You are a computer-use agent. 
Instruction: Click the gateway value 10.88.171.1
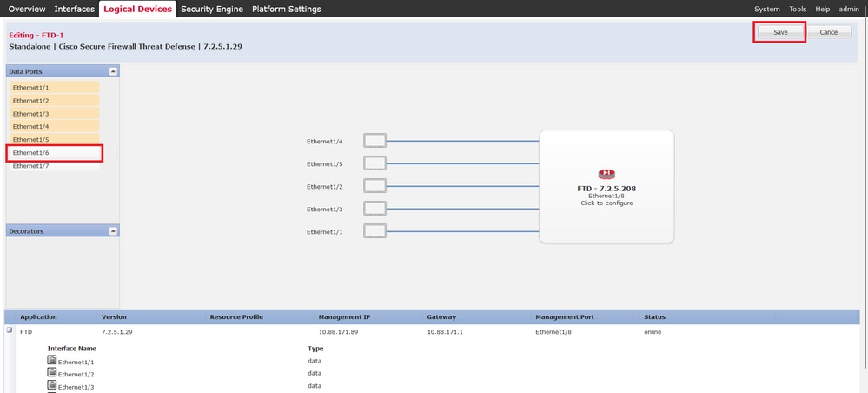[445, 332]
